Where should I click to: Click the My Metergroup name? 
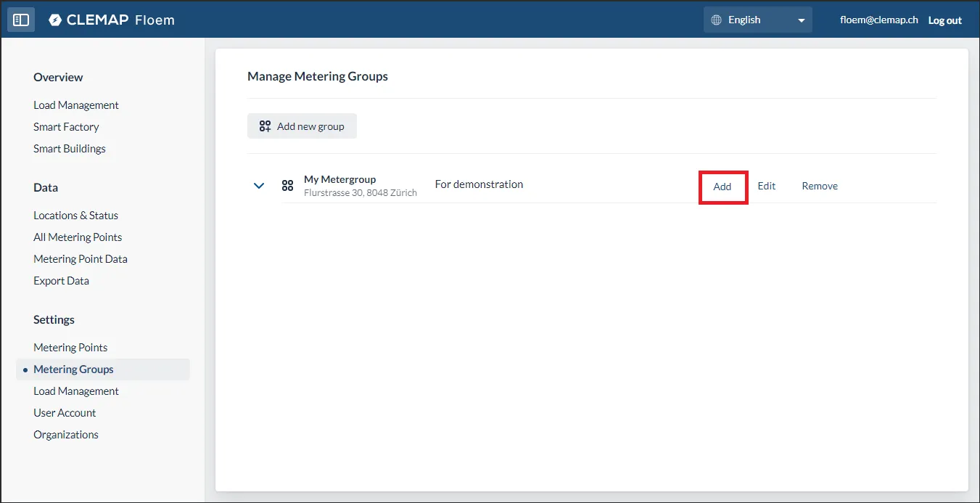(x=339, y=179)
